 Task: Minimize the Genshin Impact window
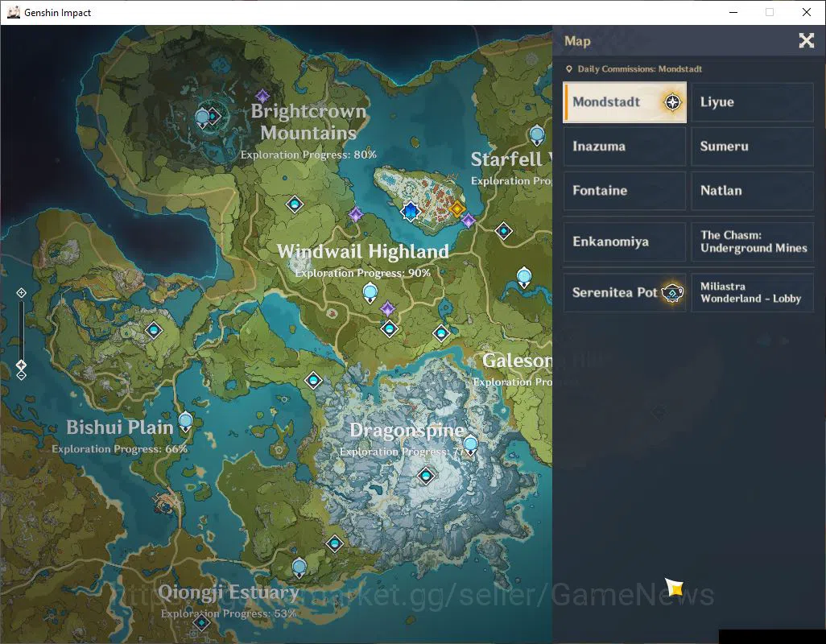733,12
